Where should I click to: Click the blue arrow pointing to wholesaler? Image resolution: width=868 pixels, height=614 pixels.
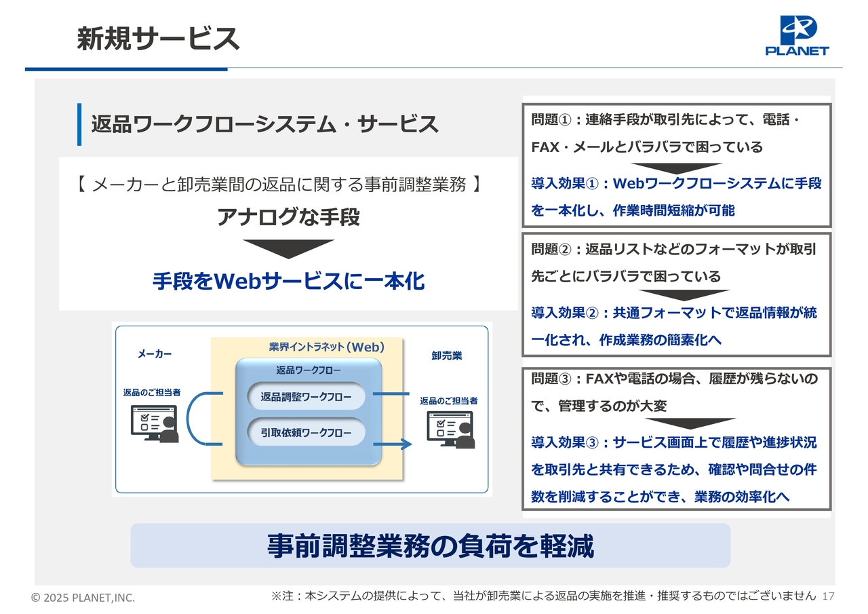[393, 444]
